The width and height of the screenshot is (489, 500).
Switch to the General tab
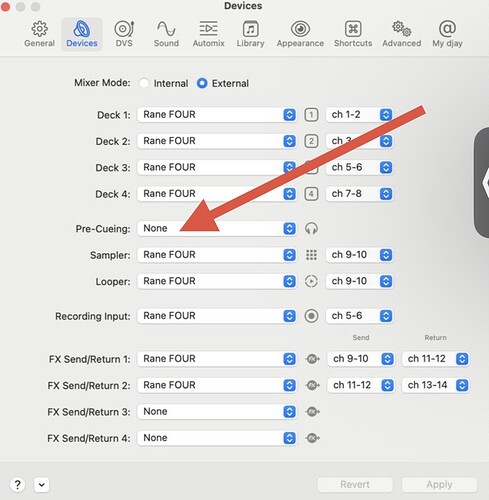tap(39, 34)
